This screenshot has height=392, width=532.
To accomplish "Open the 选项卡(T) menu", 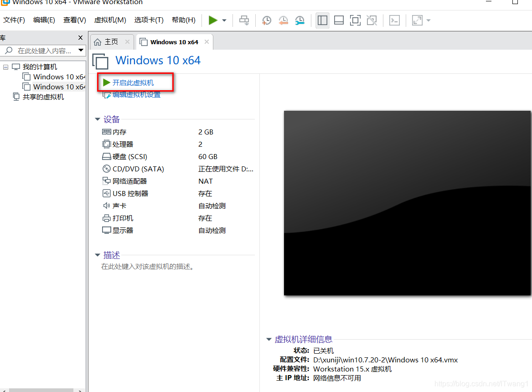I will pos(149,20).
